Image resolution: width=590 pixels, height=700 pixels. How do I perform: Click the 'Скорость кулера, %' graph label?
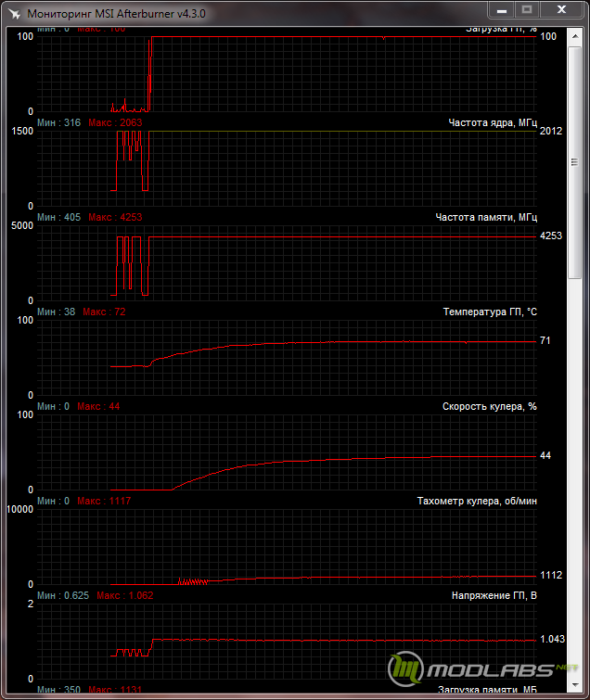coord(490,407)
